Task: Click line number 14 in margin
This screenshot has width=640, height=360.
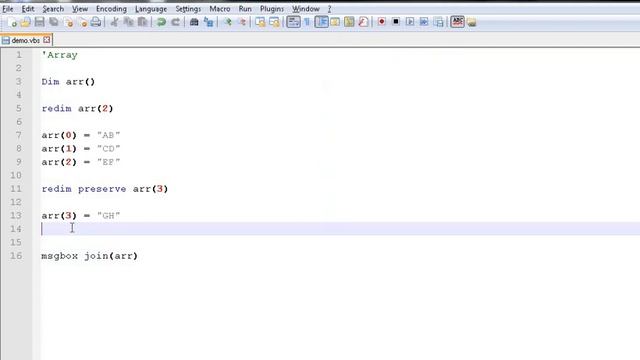Action: tap(16, 229)
